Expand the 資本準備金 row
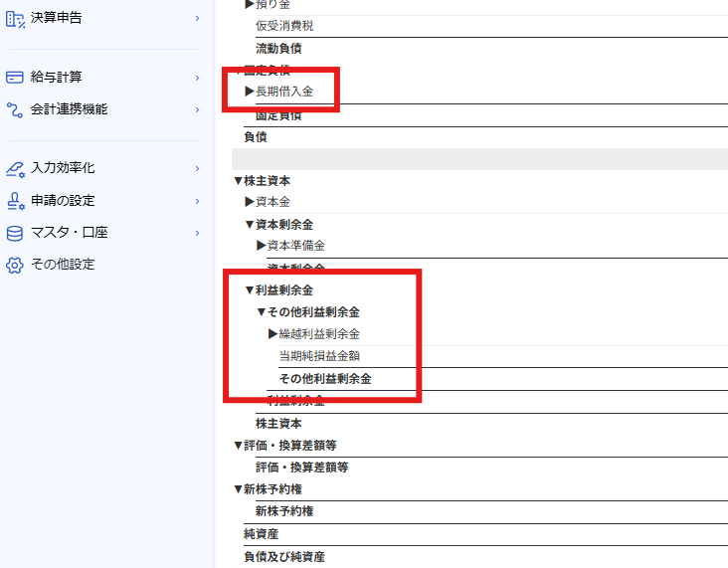This screenshot has height=568, width=728. point(262,246)
